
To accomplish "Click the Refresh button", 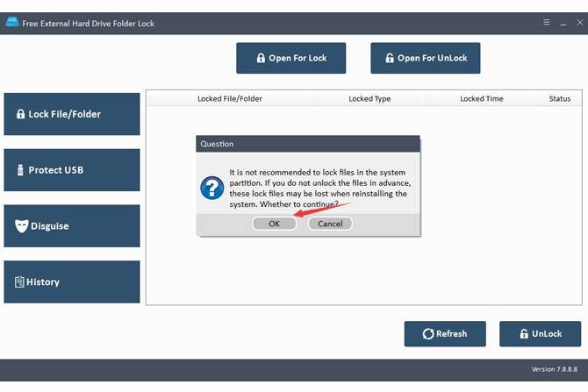I will [x=445, y=333].
